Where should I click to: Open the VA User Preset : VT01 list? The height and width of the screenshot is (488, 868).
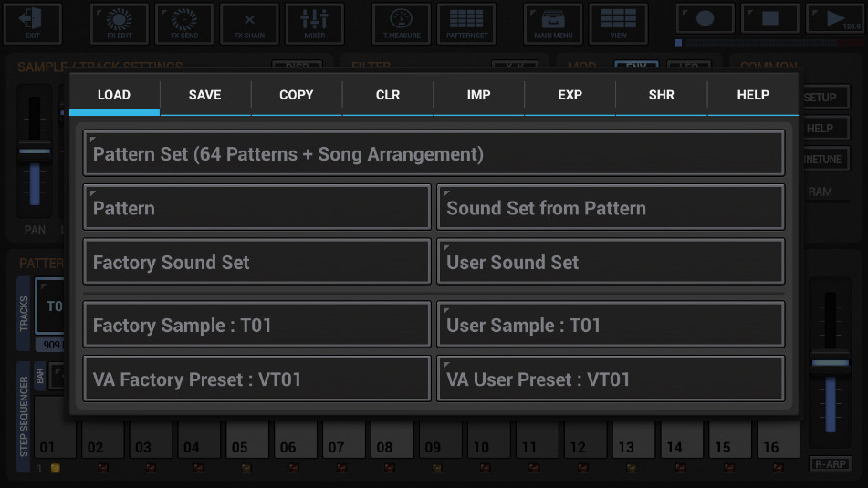610,379
